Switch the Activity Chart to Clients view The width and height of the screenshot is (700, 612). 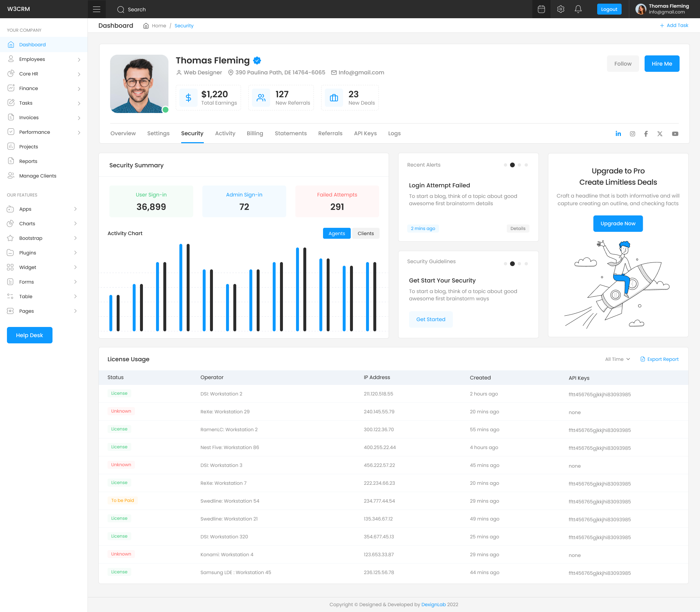(365, 233)
